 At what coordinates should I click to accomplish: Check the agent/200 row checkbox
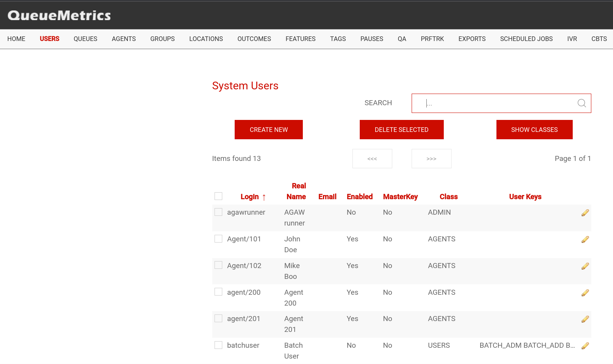point(218,292)
